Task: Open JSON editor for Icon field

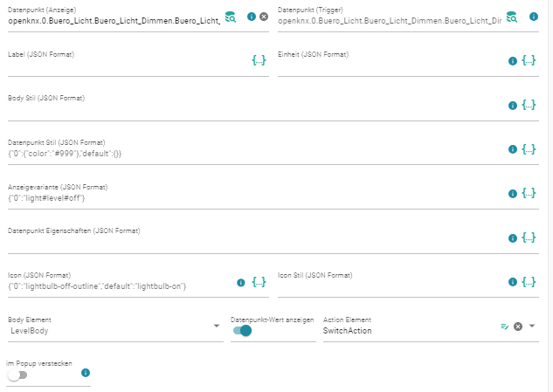Action: click(x=259, y=282)
